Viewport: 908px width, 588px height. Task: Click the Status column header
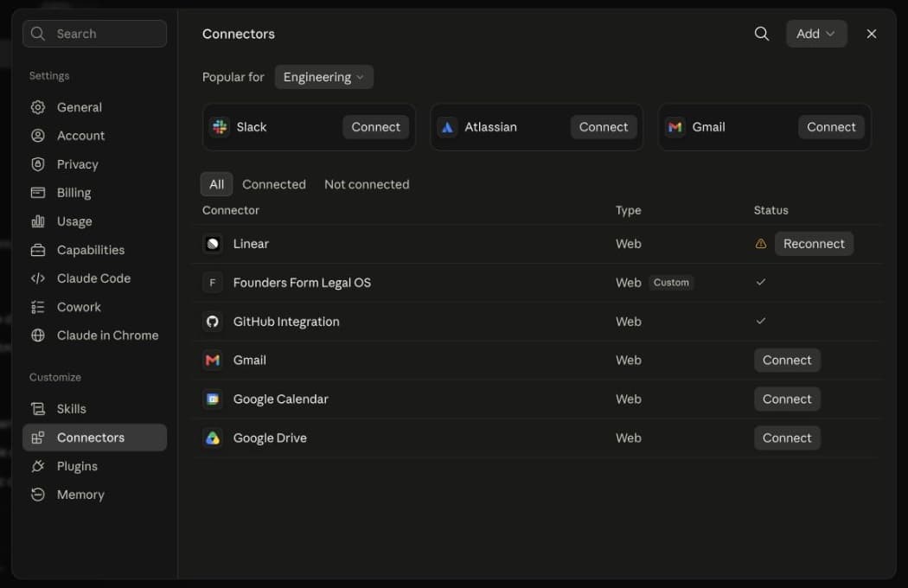coord(771,210)
